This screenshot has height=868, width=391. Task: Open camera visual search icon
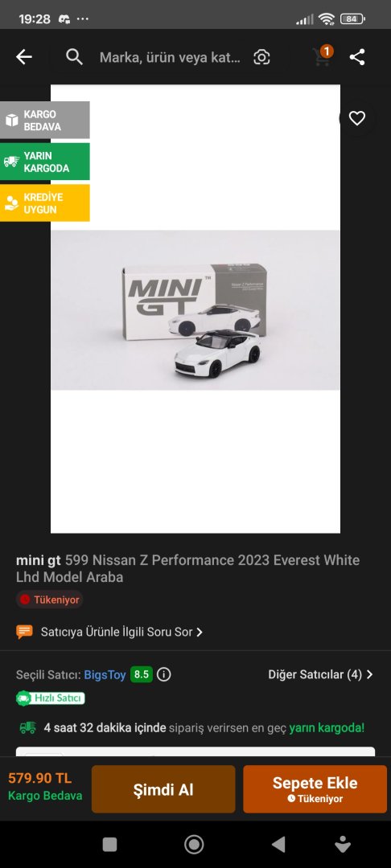tap(261, 57)
